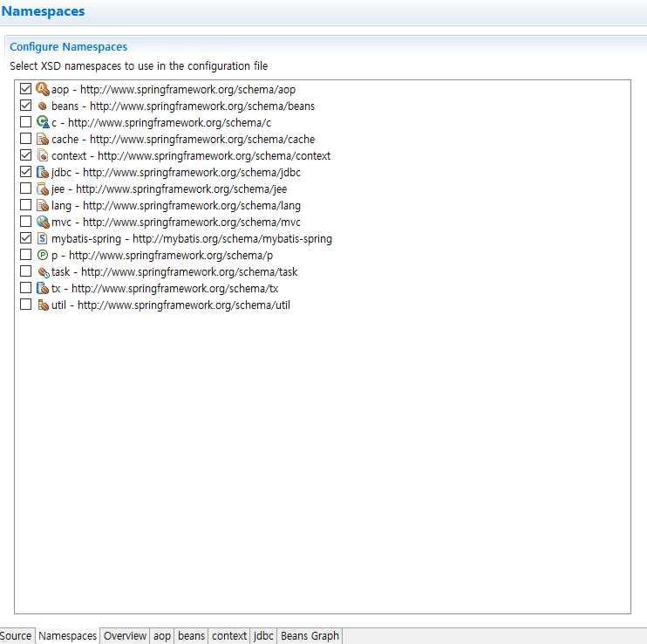Screen dimensions: 647x644
Task: Open the context editor tab
Action: coord(229,636)
